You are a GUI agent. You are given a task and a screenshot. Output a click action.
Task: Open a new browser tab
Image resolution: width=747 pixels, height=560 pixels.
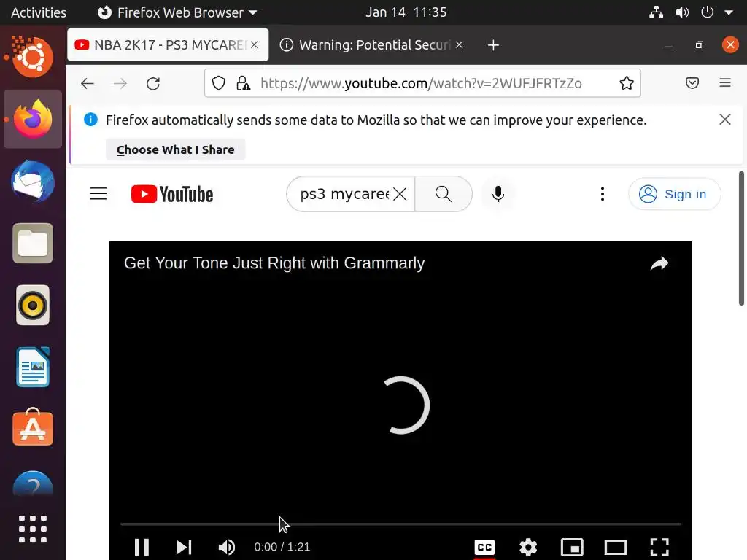coord(493,45)
